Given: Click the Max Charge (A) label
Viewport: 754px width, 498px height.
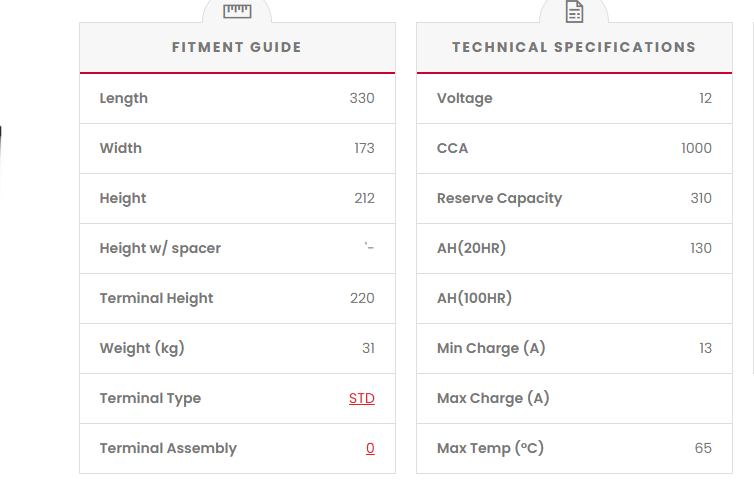Looking at the screenshot, I should pos(493,398).
